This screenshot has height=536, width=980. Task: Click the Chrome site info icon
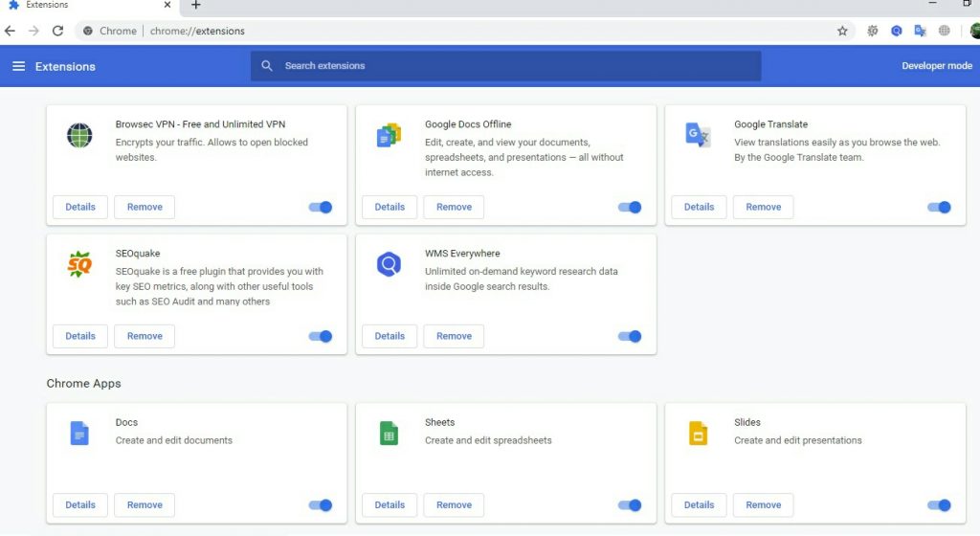(88, 31)
